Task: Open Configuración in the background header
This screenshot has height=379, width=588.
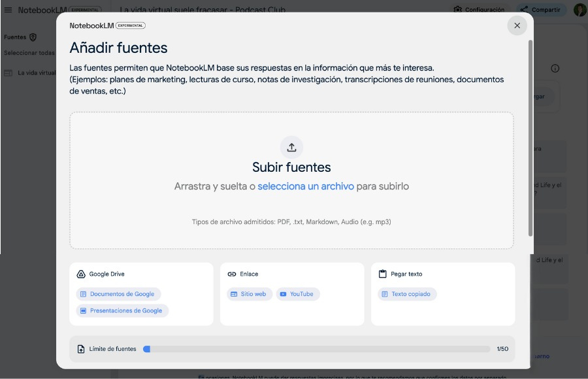Action: pos(479,9)
